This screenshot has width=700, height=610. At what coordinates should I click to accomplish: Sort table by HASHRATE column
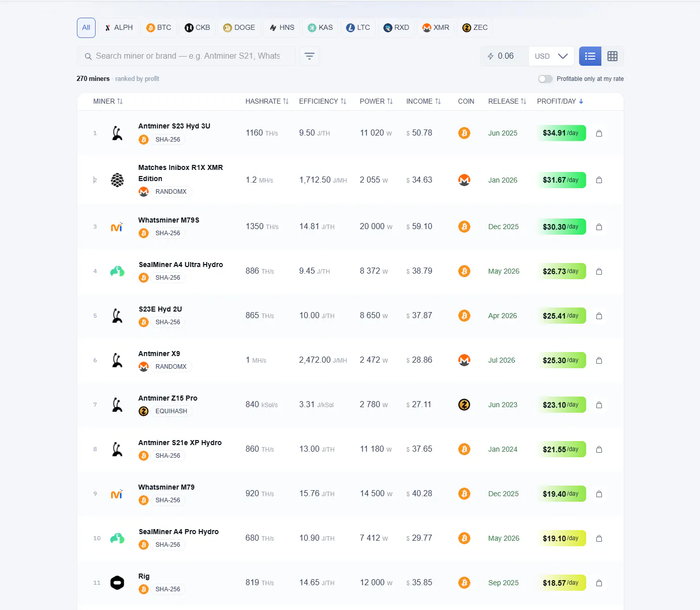tap(267, 101)
